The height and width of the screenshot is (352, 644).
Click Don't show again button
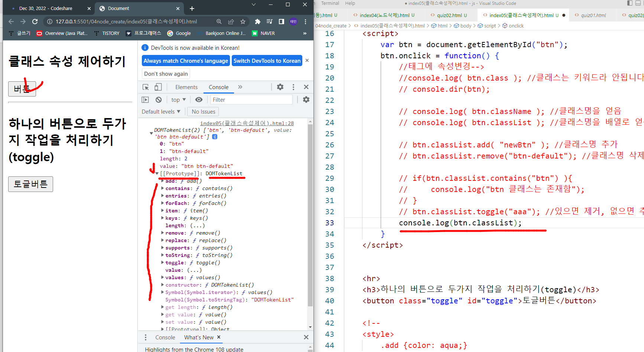click(x=166, y=74)
